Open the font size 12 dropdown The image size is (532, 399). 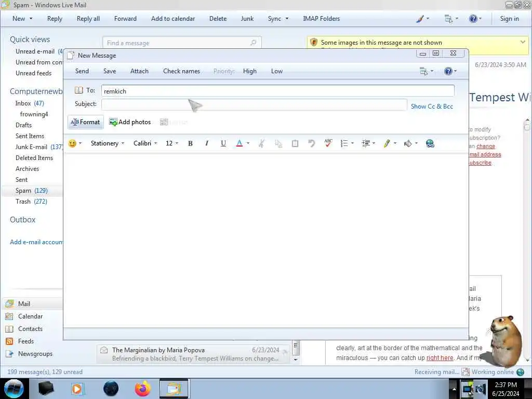click(x=171, y=143)
